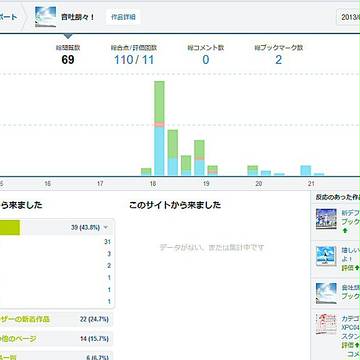Click the 110 / 11 rating score value
This screenshot has width=360, height=360.
click(134, 60)
